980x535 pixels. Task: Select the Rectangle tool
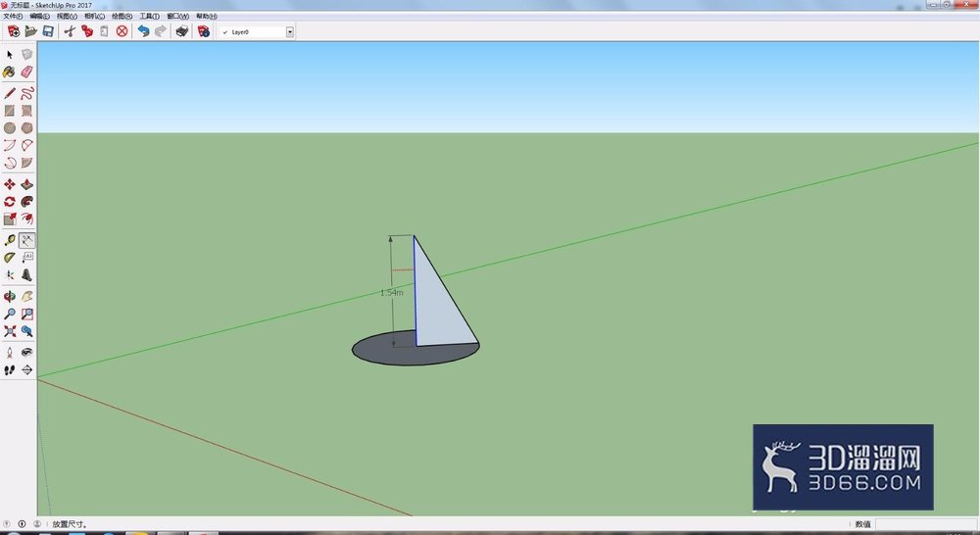[x=10, y=111]
